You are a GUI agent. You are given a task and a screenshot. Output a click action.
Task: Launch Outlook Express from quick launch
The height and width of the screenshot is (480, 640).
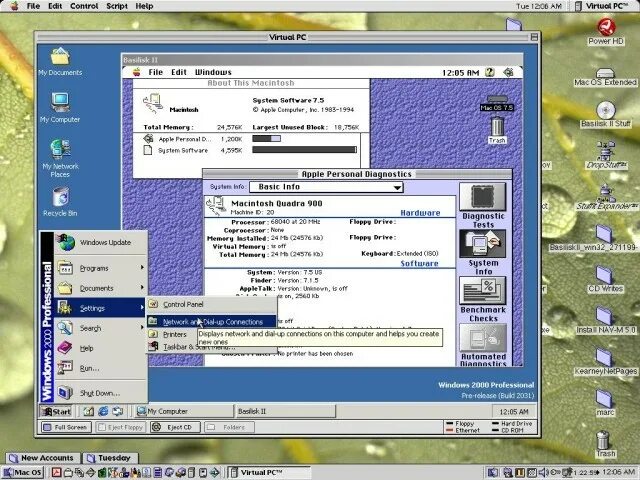(118, 411)
